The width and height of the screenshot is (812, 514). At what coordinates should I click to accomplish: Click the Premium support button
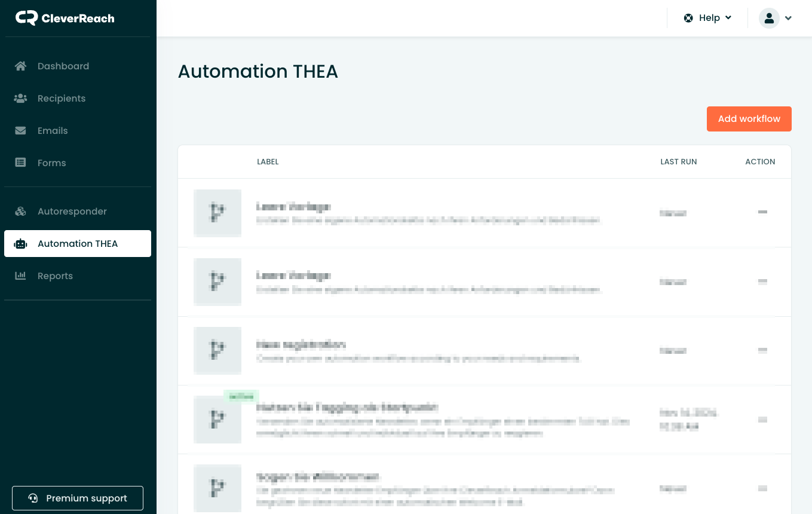pyautogui.click(x=78, y=498)
